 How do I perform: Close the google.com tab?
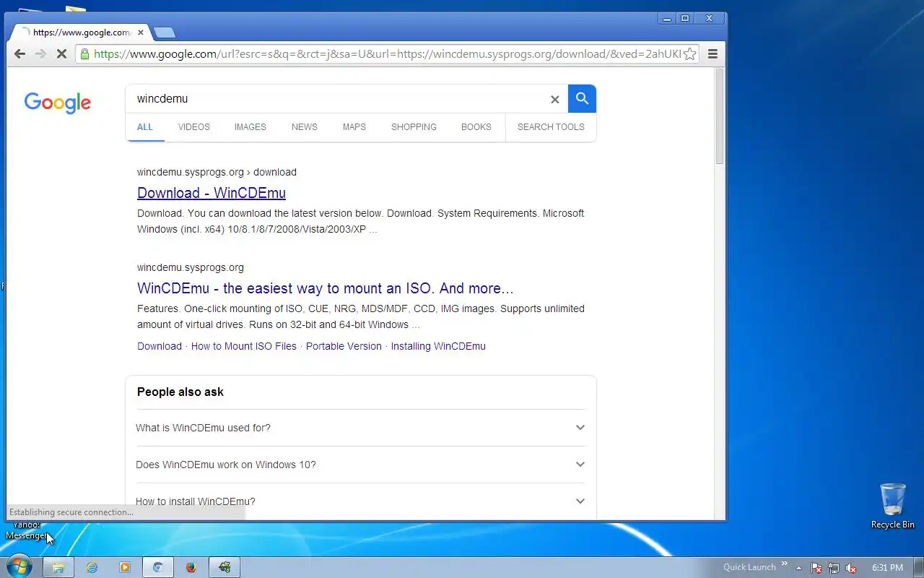pos(141,33)
